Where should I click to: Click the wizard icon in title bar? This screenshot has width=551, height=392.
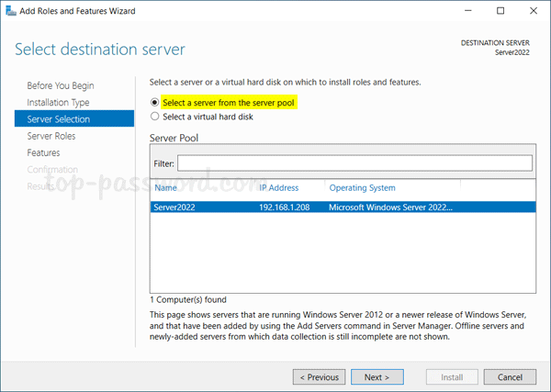pos(10,12)
